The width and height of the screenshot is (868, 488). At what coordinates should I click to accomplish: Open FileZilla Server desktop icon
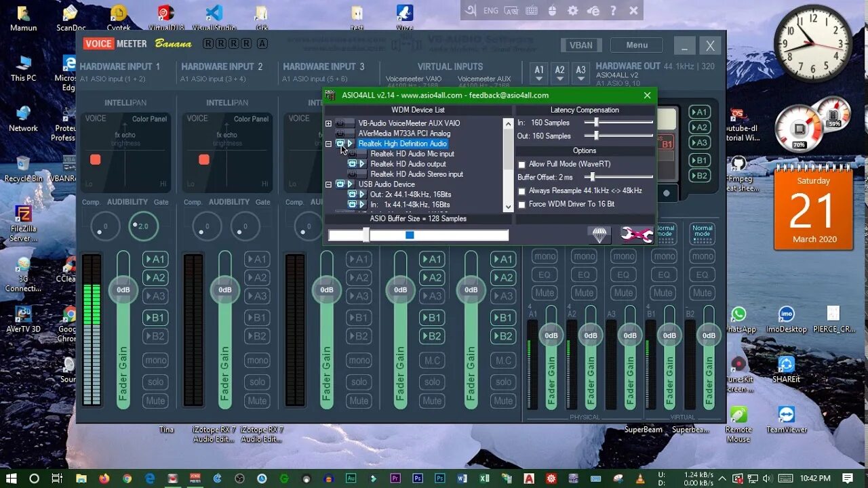tap(24, 222)
